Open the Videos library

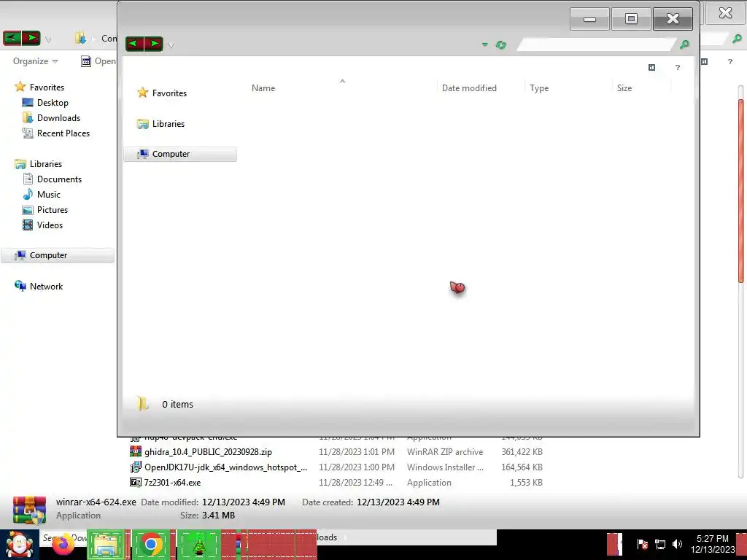pos(43,225)
